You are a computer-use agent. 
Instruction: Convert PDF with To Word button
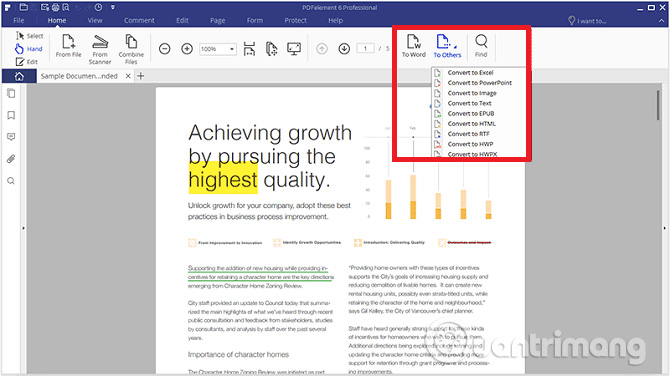pos(414,46)
